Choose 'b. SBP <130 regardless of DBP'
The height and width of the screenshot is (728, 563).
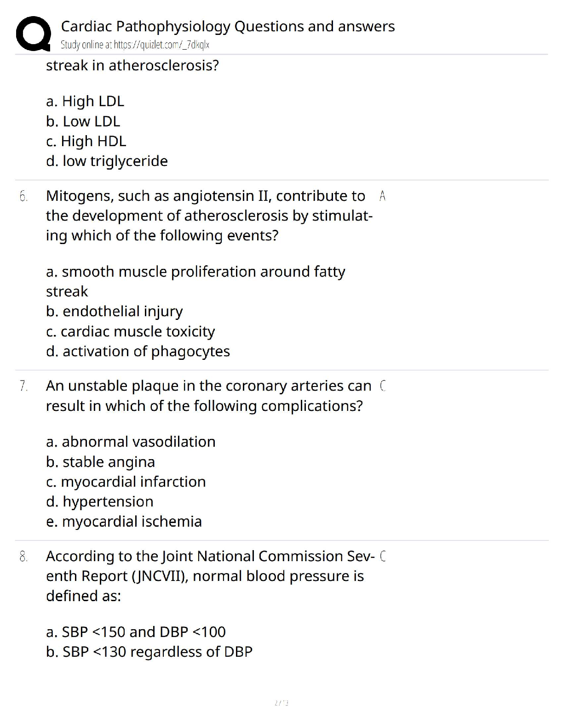point(149,652)
